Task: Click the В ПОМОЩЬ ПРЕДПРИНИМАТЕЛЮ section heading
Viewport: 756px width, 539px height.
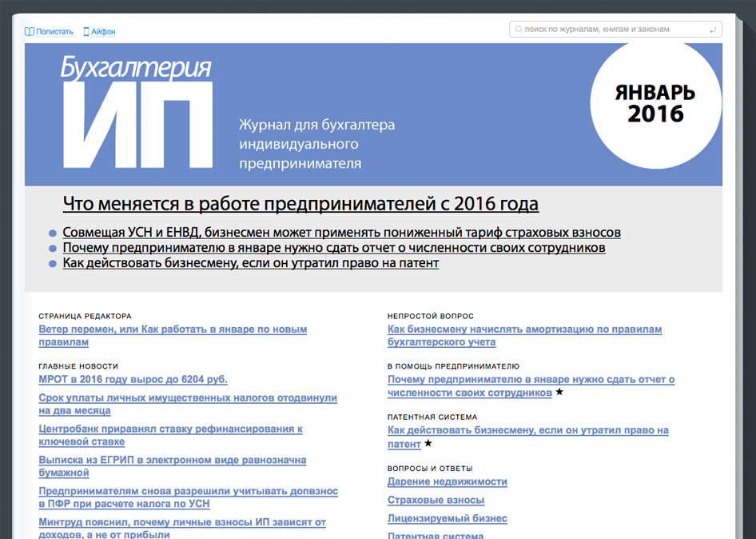Action: coord(453,366)
